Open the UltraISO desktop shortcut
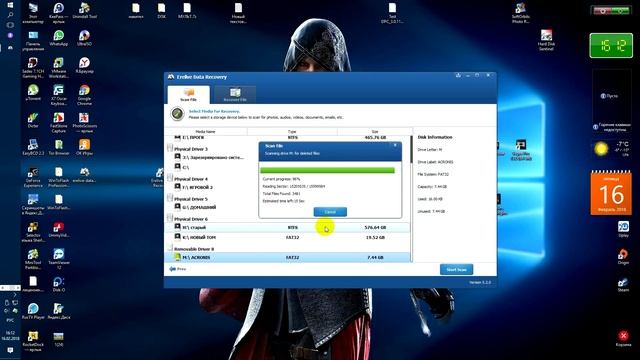Screen dimensions: 640x360 pos(84,38)
